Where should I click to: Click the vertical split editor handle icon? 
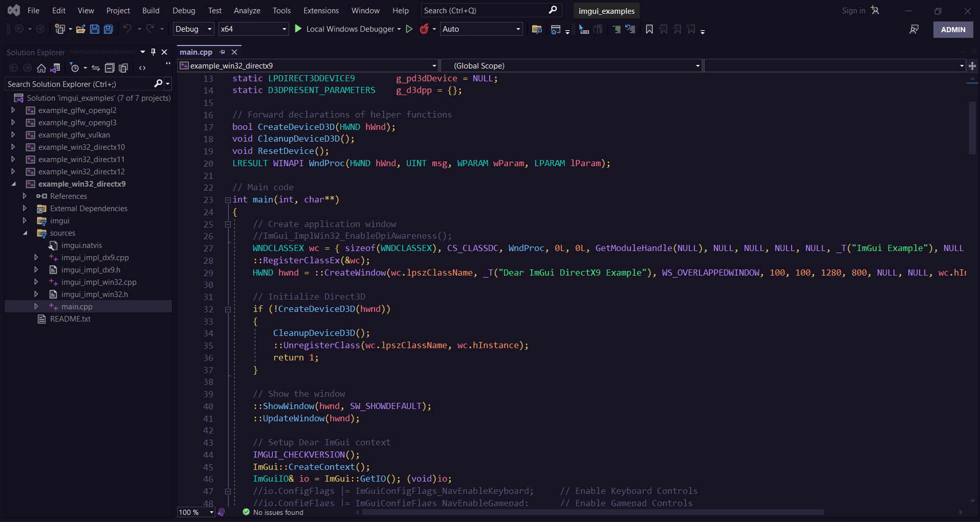[x=972, y=66]
